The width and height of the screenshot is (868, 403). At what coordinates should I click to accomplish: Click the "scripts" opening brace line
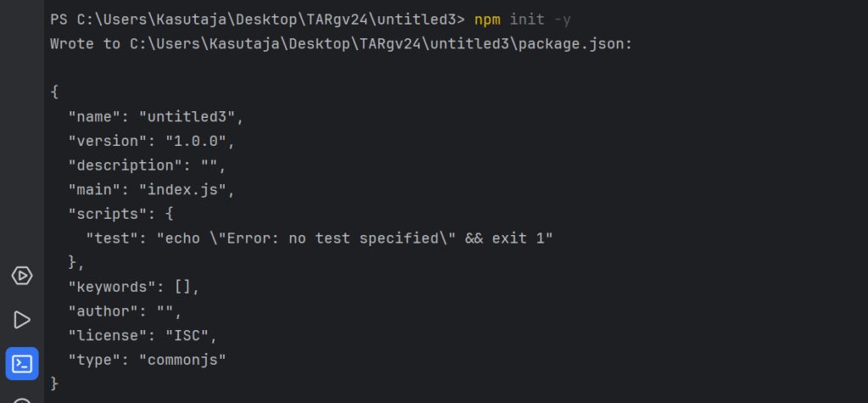pyautogui.click(x=120, y=215)
